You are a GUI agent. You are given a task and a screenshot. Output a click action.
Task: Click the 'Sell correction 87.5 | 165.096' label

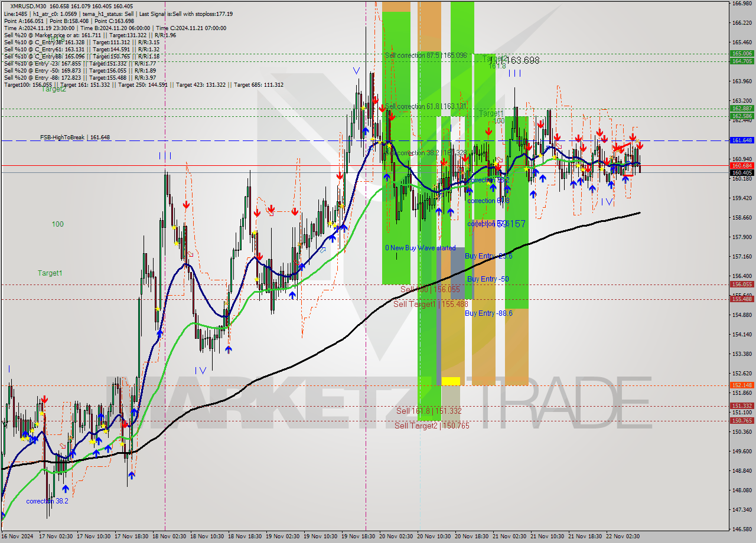pyautogui.click(x=426, y=55)
